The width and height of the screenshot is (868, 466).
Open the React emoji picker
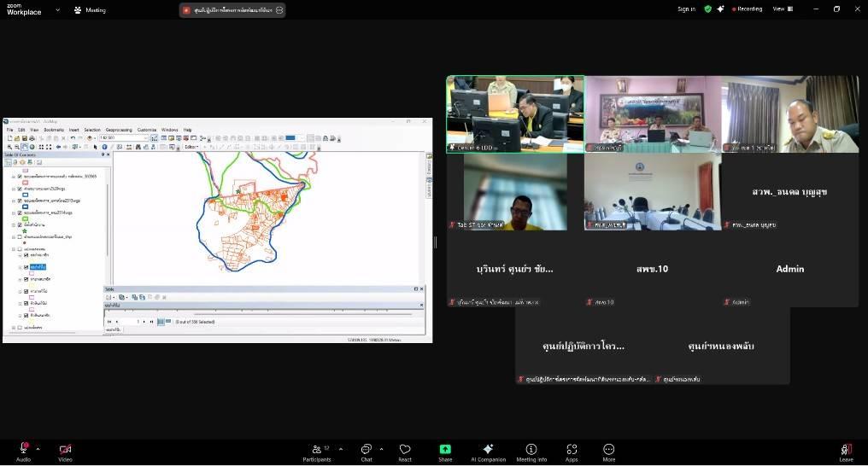tap(405, 450)
